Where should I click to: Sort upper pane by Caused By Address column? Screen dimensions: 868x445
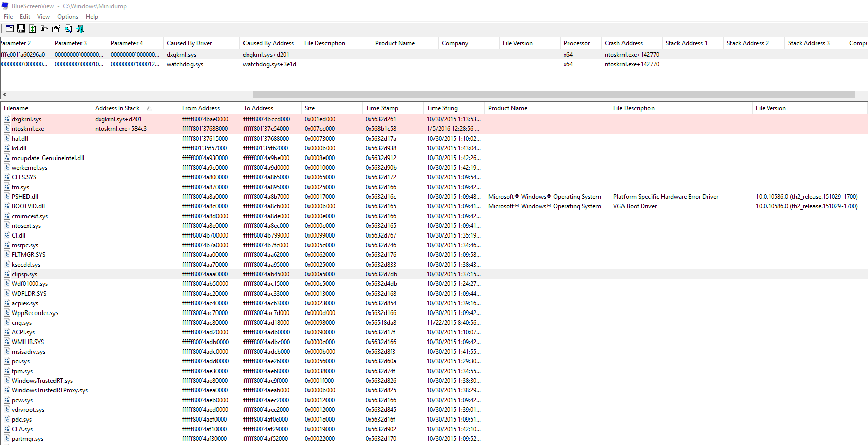pyautogui.click(x=270, y=43)
